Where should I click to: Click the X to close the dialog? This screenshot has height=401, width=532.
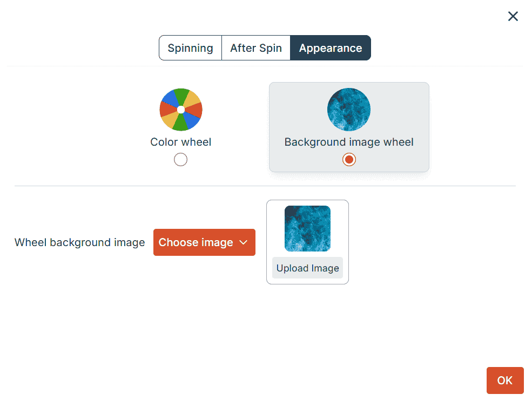pos(513,16)
